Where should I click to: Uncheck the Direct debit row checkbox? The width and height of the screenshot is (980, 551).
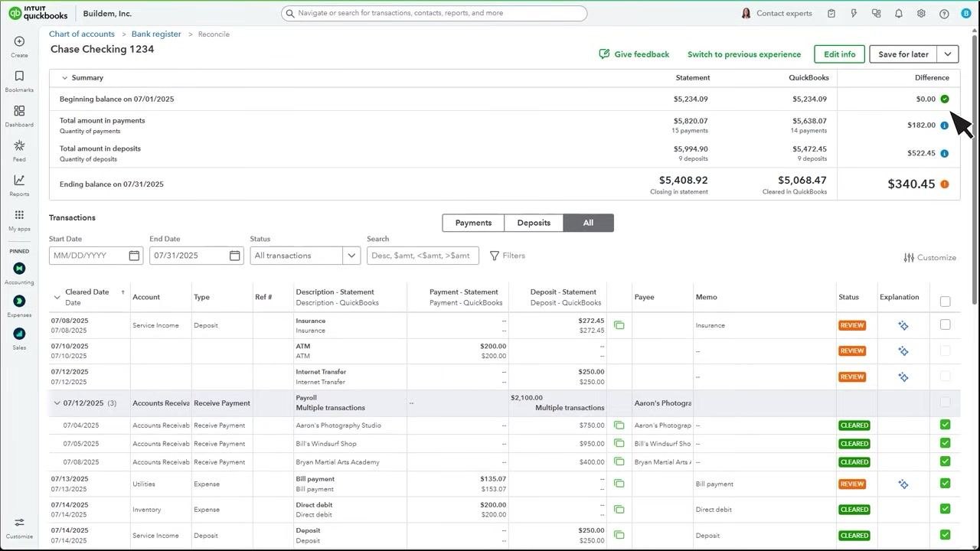tap(945, 509)
